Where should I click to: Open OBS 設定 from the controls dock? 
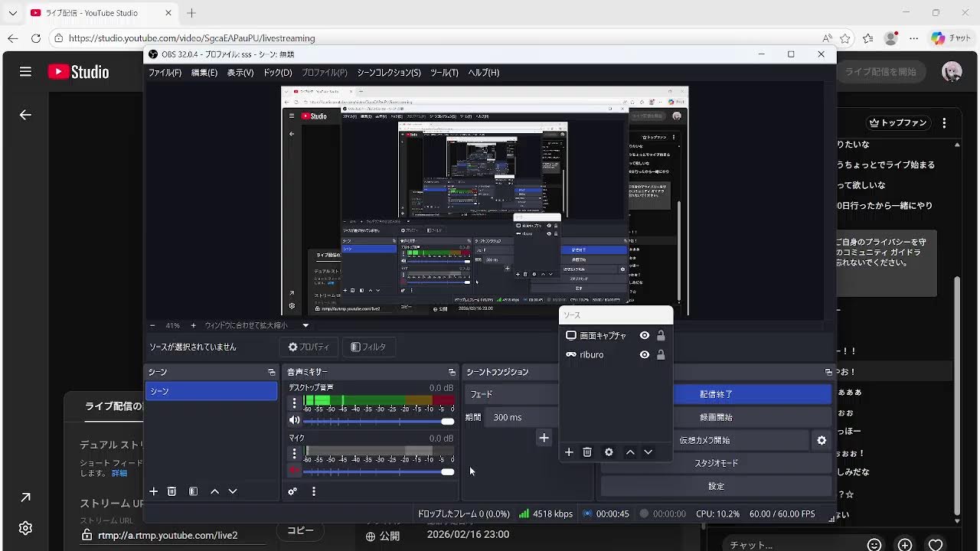(716, 486)
